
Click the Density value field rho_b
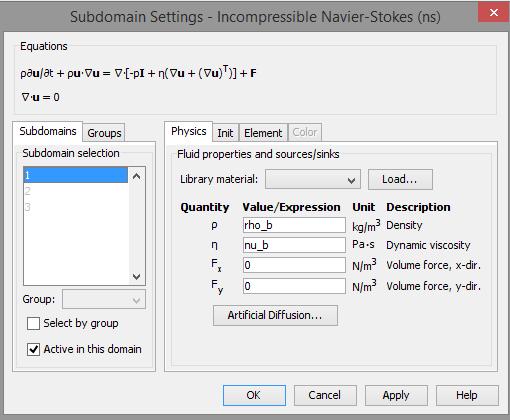pyautogui.click(x=294, y=225)
